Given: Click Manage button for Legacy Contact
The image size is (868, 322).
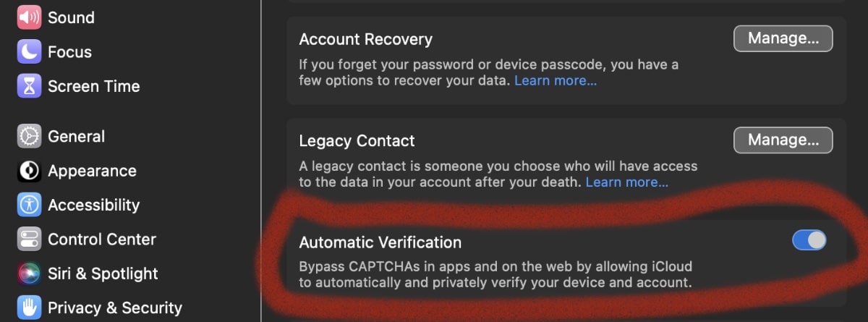Looking at the screenshot, I should tap(783, 140).
